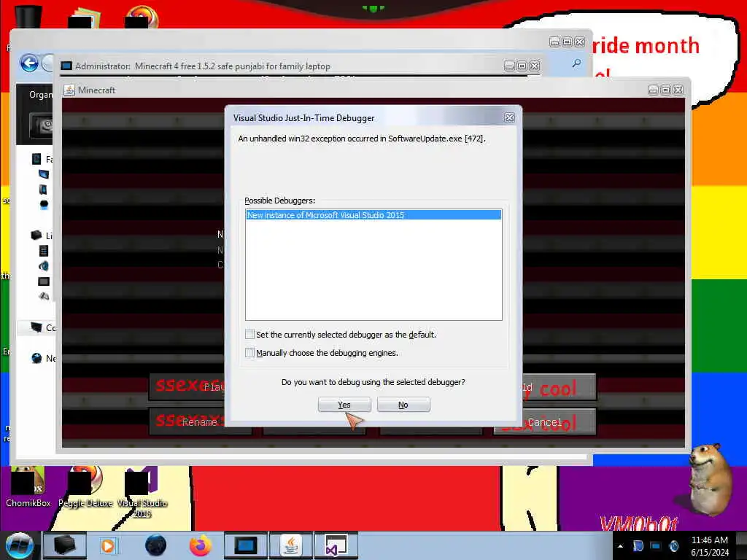Screen dimensions: 747x560
Task: Click the Favorites item in Explorer sidebar
Action: click(42, 158)
